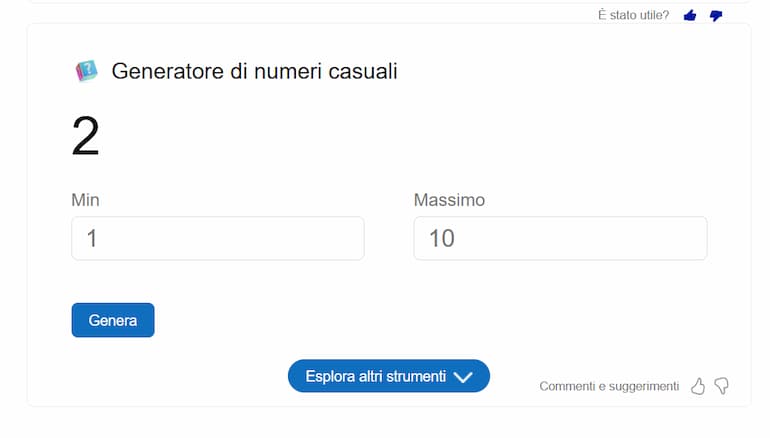Screen dimensions: 770x438
Task: Click the blue thumbs-up beside "È stato utile?"
Action: [x=690, y=16]
